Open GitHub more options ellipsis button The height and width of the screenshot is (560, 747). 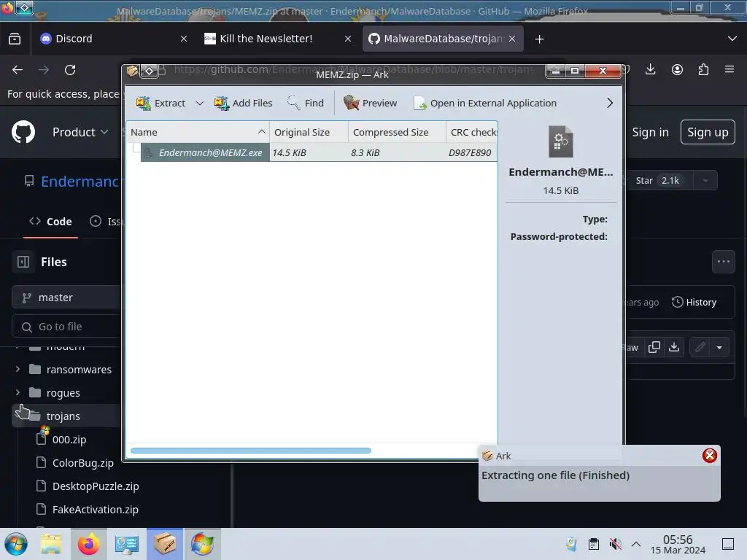point(723,262)
